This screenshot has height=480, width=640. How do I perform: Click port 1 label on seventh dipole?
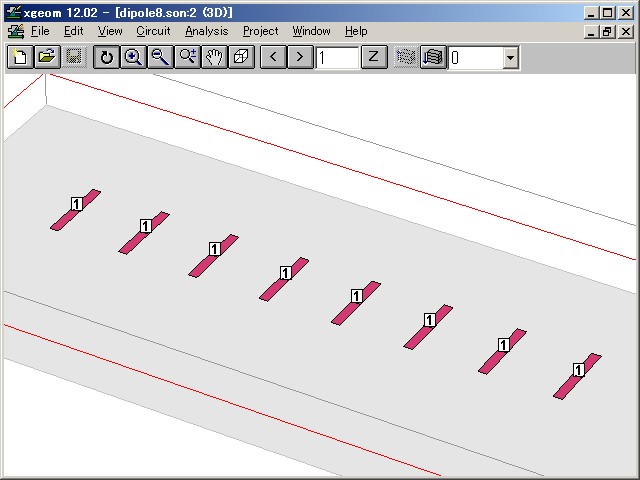[x=504, y=345]
